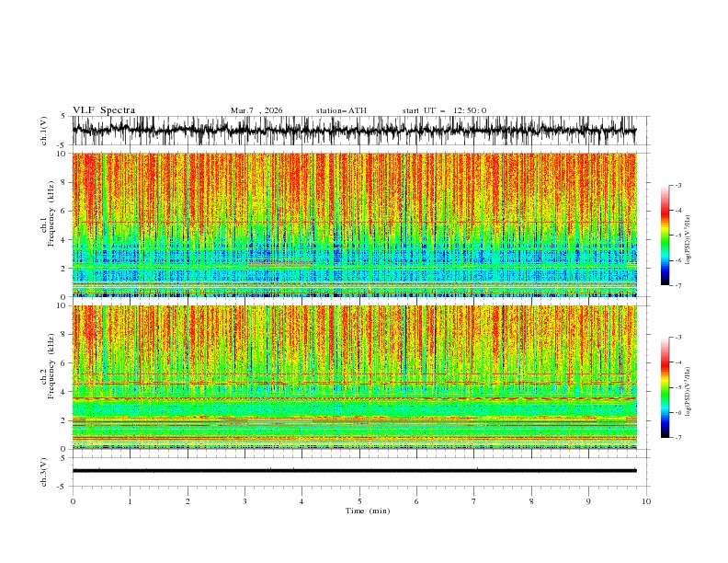This screenshot has width=728, height=563.
Task: Click the "ch.3(V)" axis label
Action: 44,472
